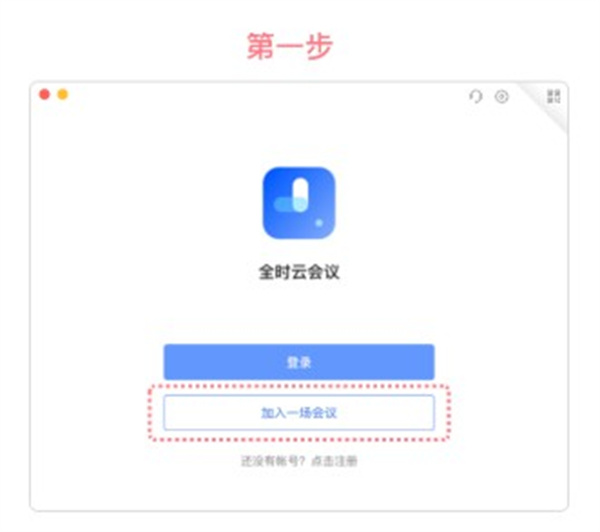Click the 全时云会议 title text
The image size is (600, 532).
[x=299, y=272]
